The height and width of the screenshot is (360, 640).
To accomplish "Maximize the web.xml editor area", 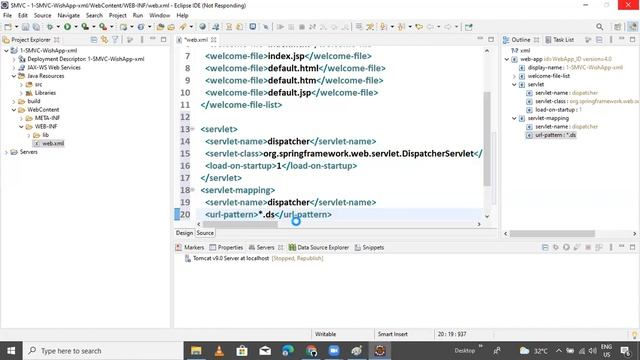I will (491, 39).
